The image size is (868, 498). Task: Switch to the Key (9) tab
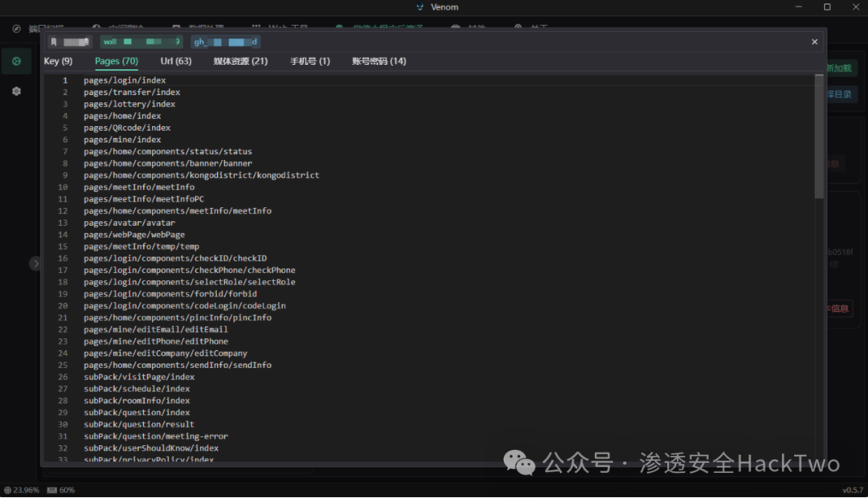pos(58,61)
